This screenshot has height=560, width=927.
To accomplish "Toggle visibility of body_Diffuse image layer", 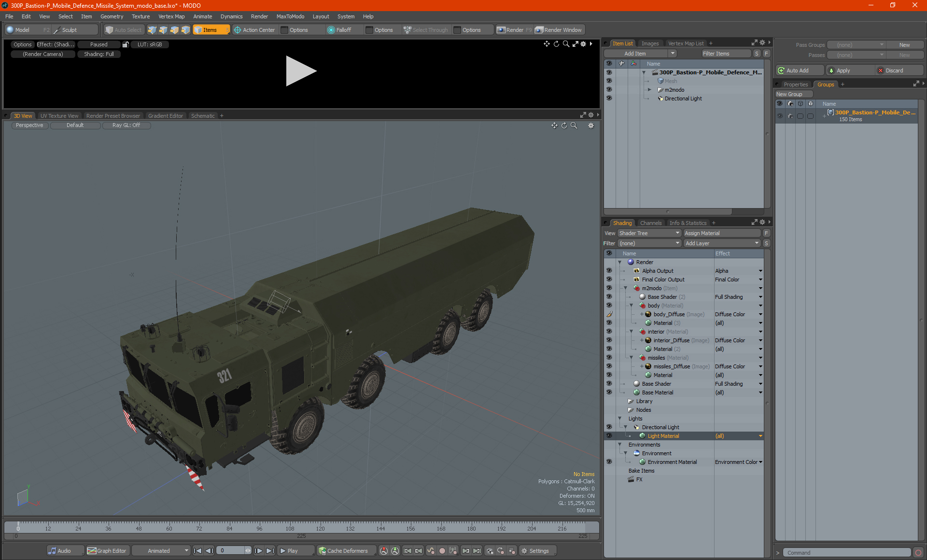I will tap(609, 314).
